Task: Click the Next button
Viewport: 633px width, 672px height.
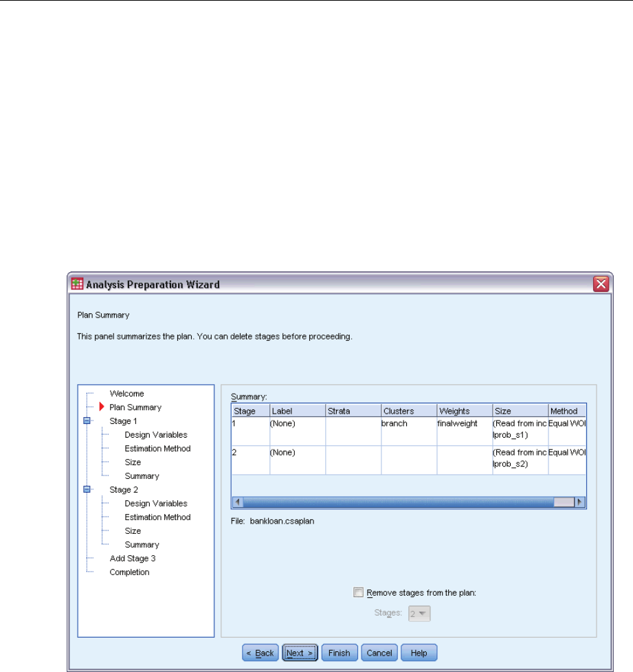Action: [300, 653]
